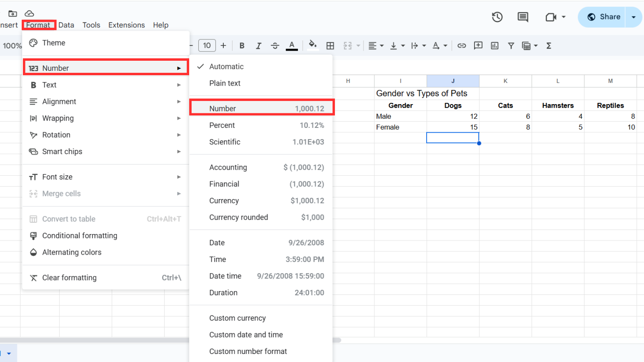Choose Currency rounded format
Image resolution: width=644 pixels, height=362 pixels.
(x=261, y=218)
